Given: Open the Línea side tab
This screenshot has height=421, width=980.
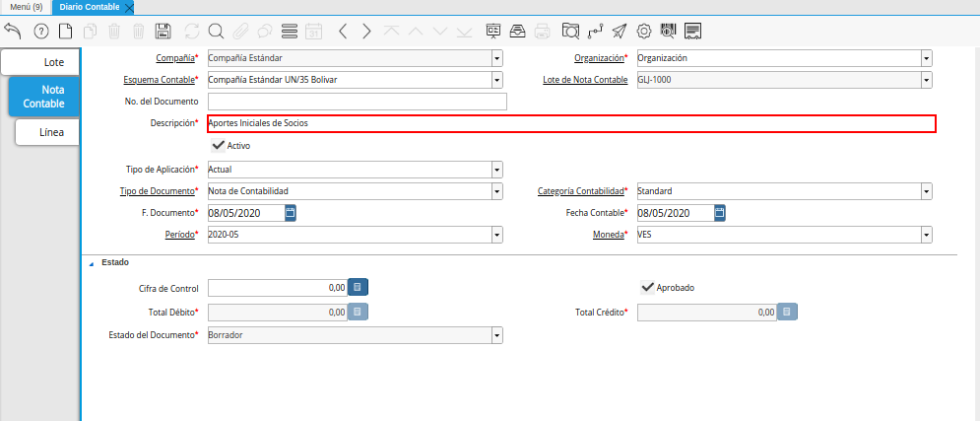Looking at the screenshot, I should pyautogui.click(x=47, y=132).
